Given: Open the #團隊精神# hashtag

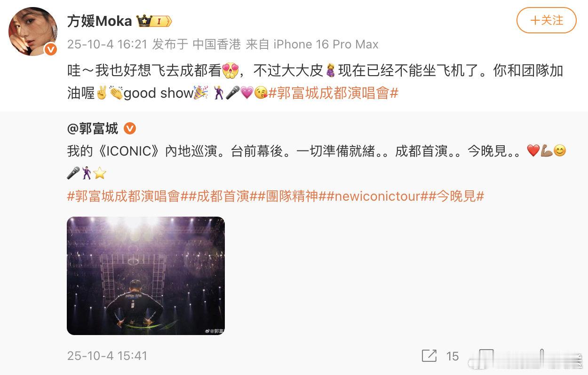Looking at the screenshot, I should click(x=288, y=196).
